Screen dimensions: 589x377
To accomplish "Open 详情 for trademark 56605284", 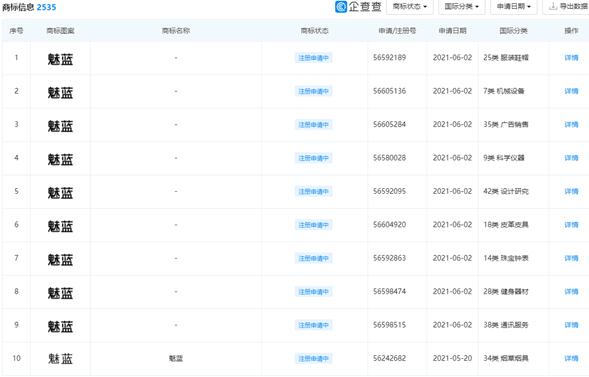I will point(571,125).
